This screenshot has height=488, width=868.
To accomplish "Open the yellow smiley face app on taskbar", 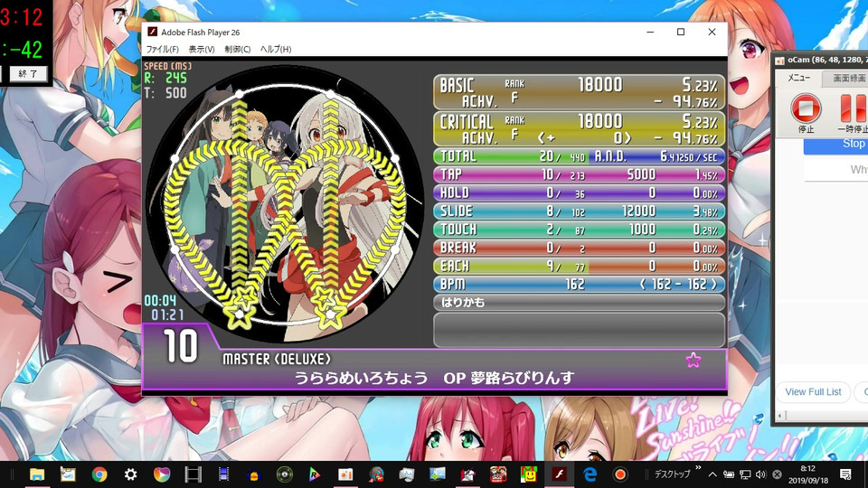I will tap(529, 474).
